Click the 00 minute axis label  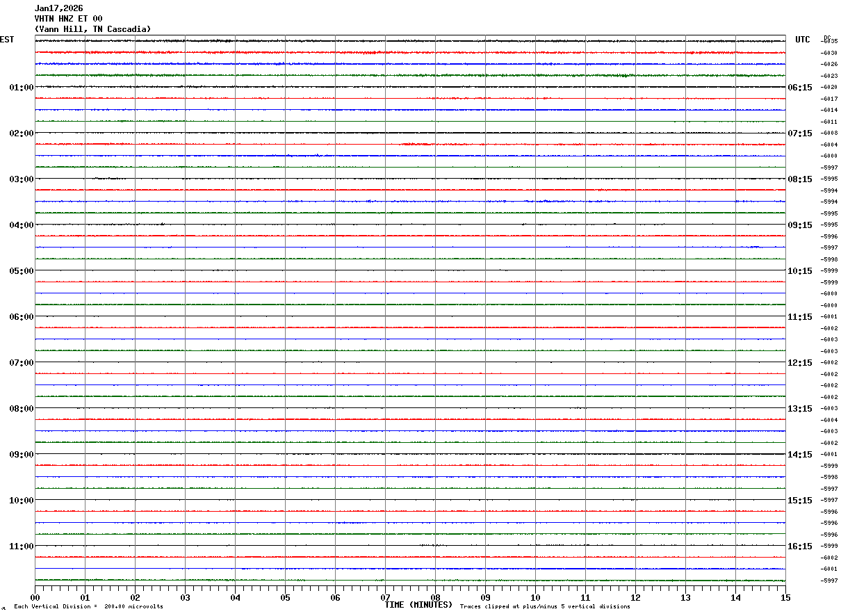(35, 597)
